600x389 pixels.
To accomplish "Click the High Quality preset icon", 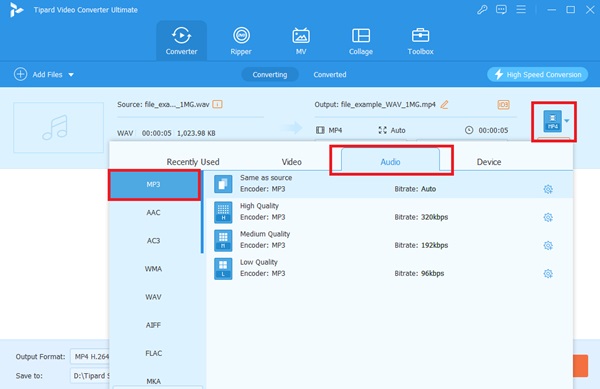I will coord(223,212).
